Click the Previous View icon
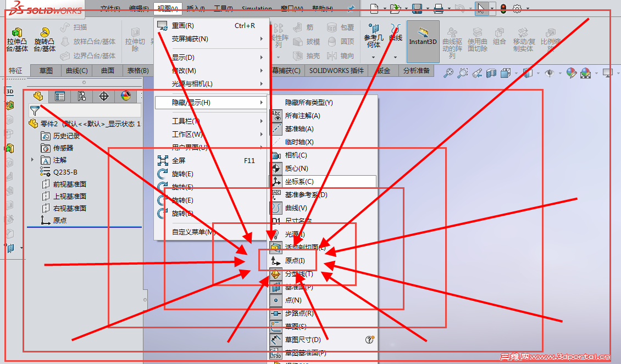 [x=477, y=73]
